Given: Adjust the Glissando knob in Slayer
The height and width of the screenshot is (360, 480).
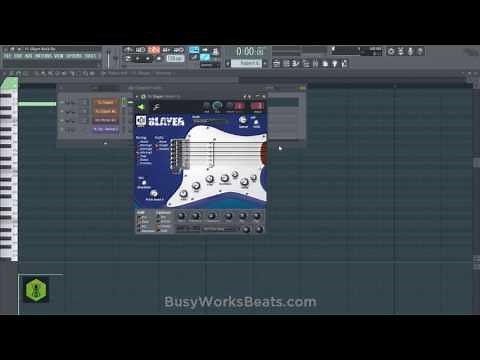Looking at the screenshot, I should (154, 193).
